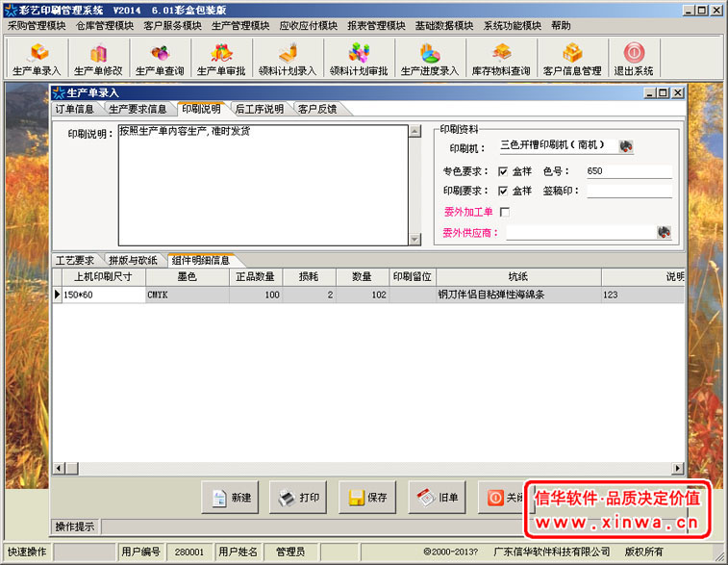The width and height of the screenshot is (728, 565).
Task: Open 生产管理模块 menu
Action: [240, 26]
